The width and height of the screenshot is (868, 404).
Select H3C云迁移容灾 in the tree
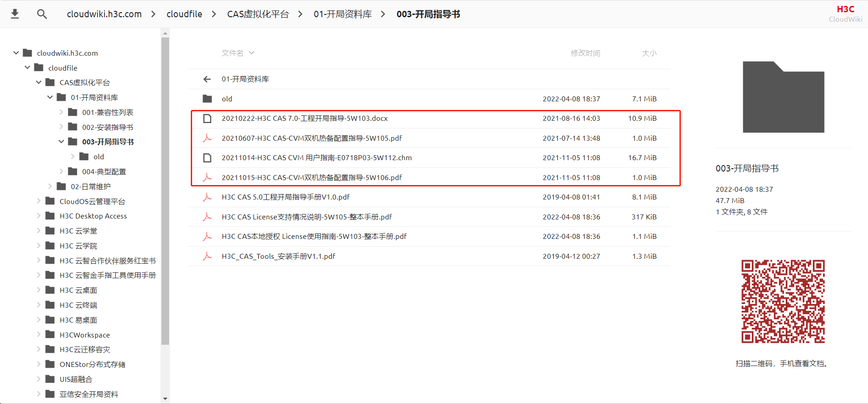pyautogui.click(x=85, y=349)
